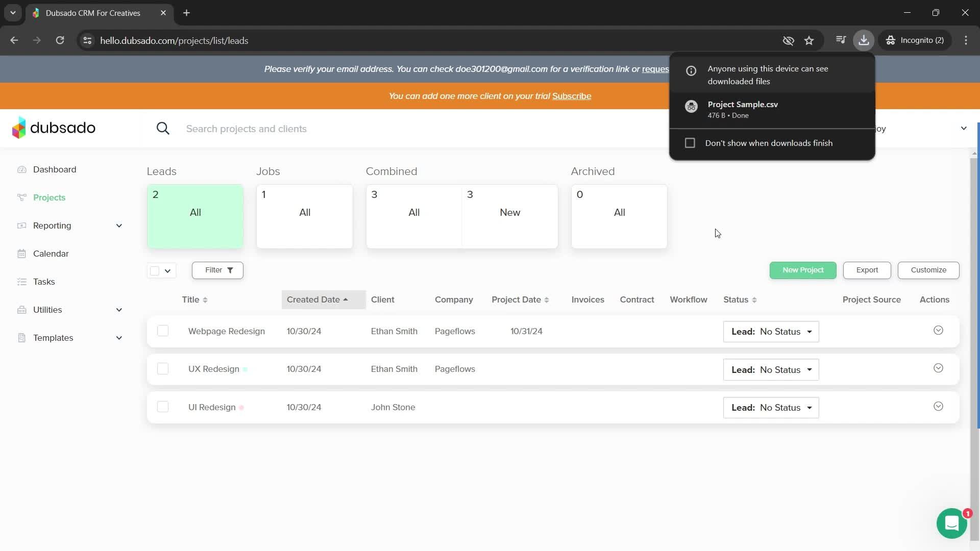Open Calendar from the sidebar
The image size is (980, 551).
pyautogui.click(x=51, y=254)
